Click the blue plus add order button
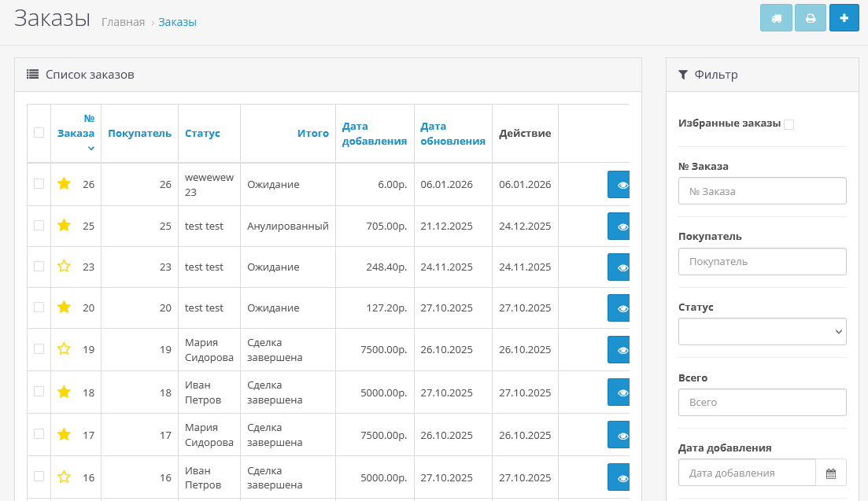Image resolution: width=868 pixels, height=501 pixels. (x=844, y=18)
